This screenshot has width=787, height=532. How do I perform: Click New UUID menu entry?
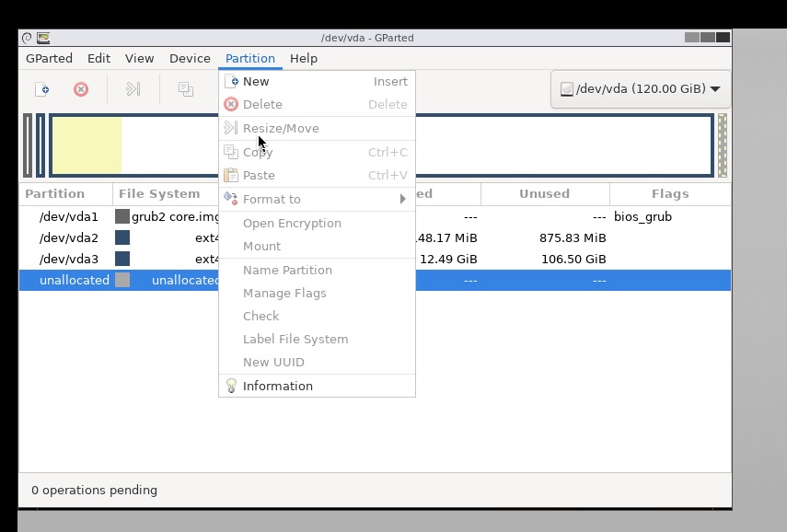pyautogui.click(x=317, y=363)
